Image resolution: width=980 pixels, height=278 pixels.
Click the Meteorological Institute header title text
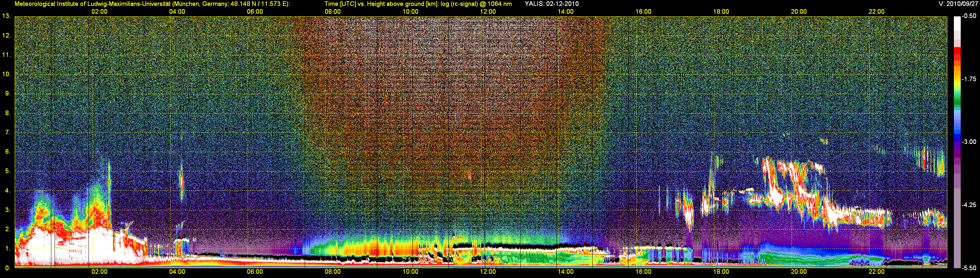pos(152,4)
